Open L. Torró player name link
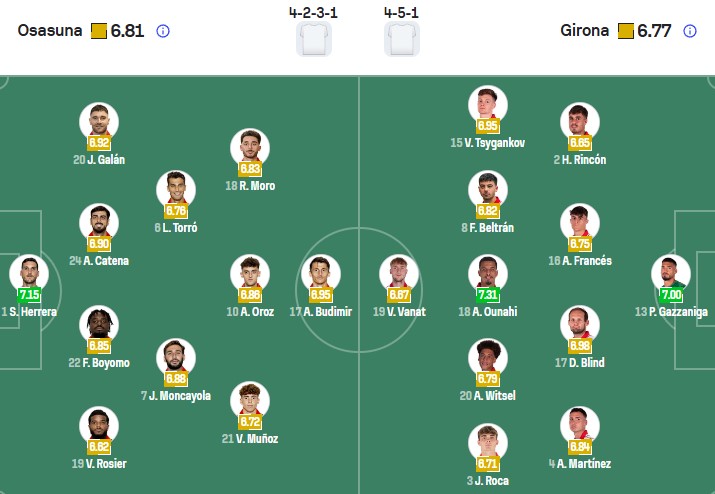Screen dimensions: 715x494 pyautogui.click(x=176, y=228)
